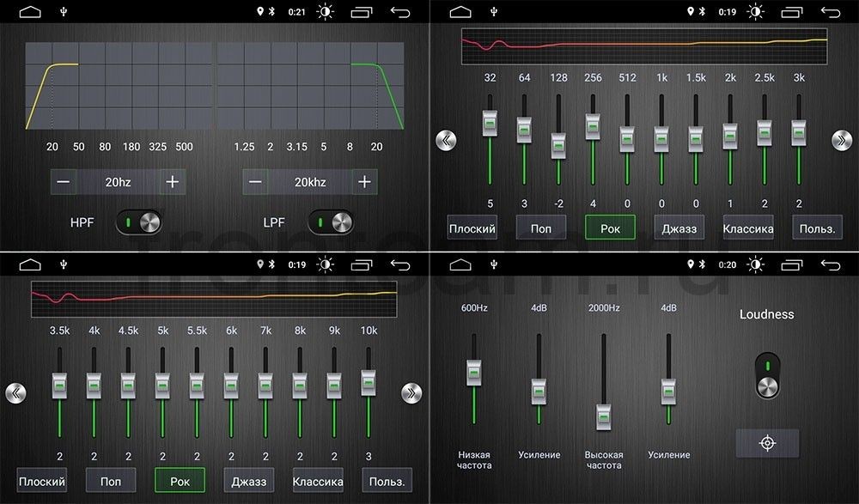The width and height of the screenshot is (859, 504).
Task: Tap the brightness icon next to 0:20
Action: (x=755, y=264)
